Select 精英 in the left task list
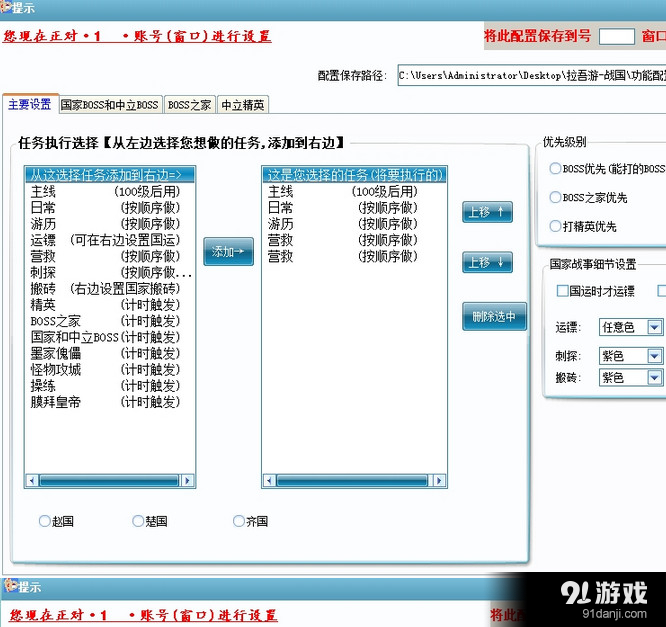 click(110, 305)
